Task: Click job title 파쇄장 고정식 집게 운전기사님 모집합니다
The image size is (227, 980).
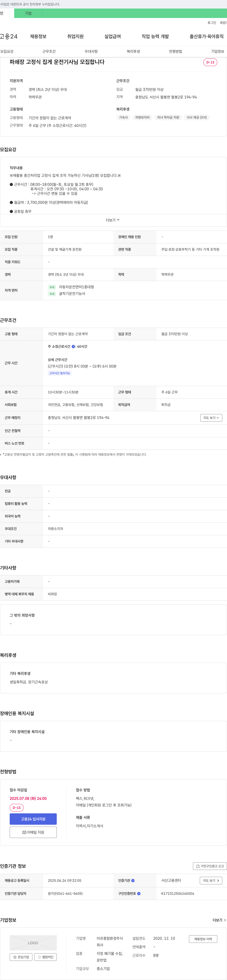Action: click(57, 62)
